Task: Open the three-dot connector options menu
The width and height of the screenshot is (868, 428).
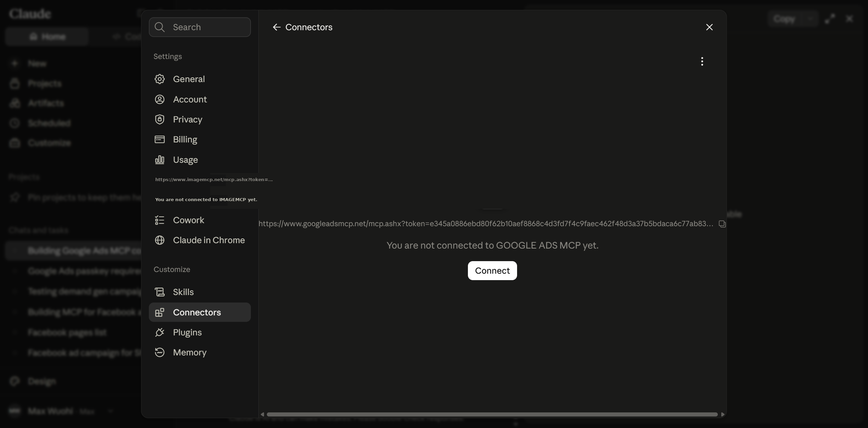Action: tap(702, 61)
